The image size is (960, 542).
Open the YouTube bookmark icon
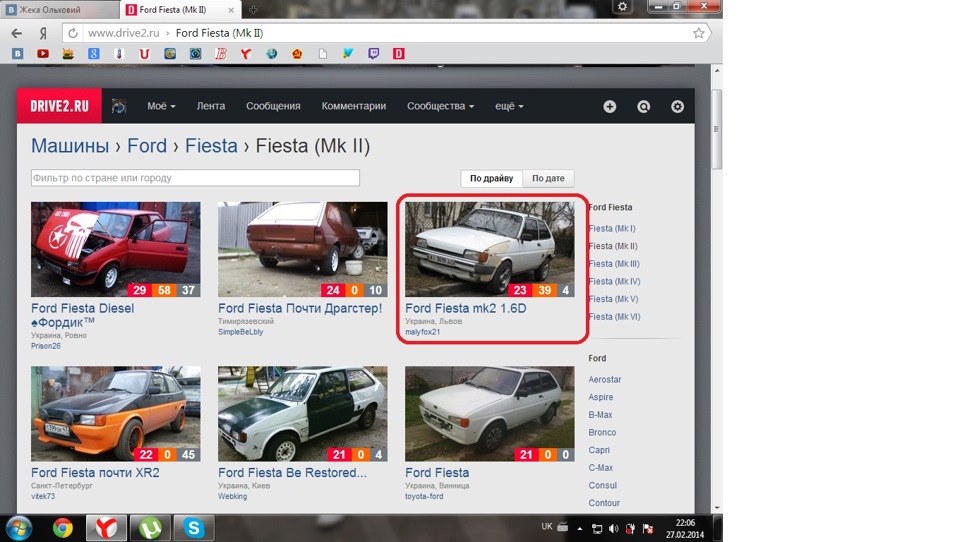tap(43, 54)
